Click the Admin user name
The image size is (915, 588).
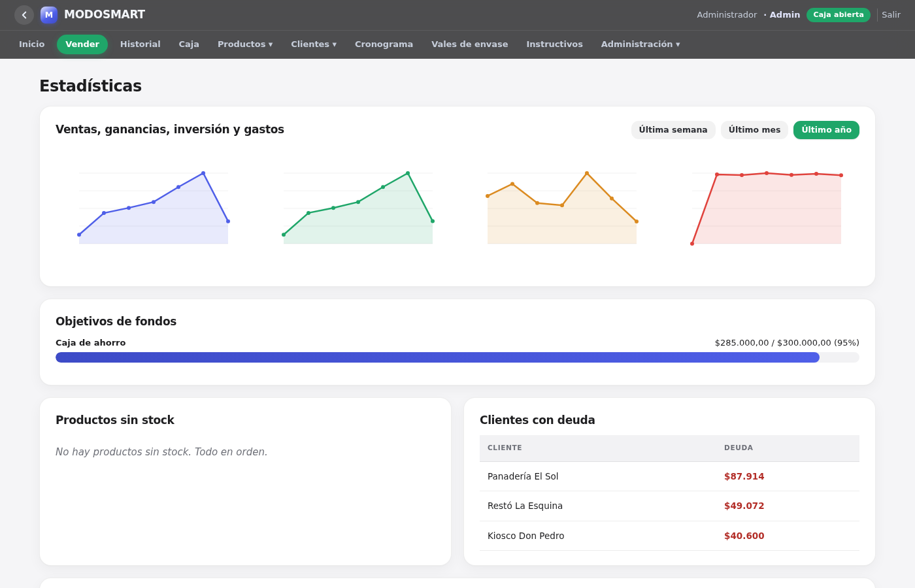[785, 15]
